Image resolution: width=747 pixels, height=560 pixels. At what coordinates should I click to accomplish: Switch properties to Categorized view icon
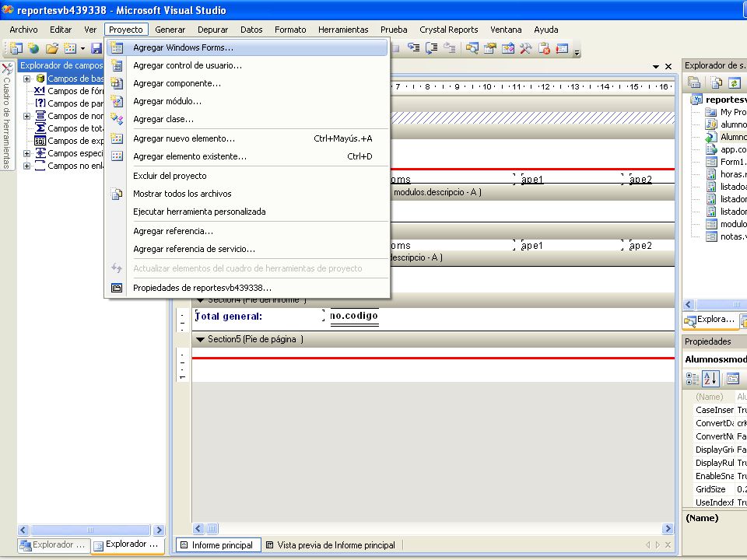693,379
